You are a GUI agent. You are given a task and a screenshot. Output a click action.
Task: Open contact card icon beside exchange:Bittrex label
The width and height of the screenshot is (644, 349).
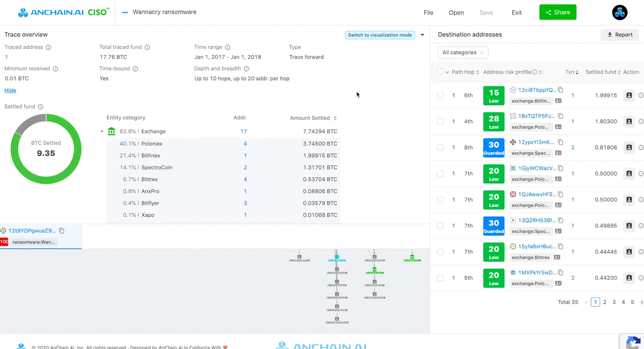(557, 257)
